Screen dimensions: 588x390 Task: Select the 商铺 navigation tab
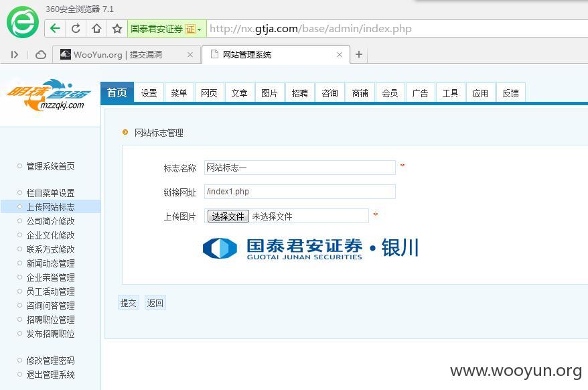[x=360, y=92]
